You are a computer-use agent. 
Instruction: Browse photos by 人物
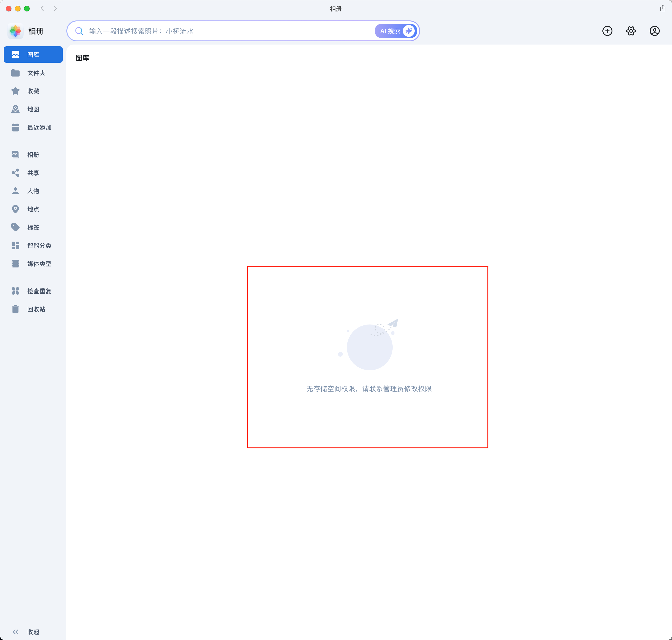[33, 191]
